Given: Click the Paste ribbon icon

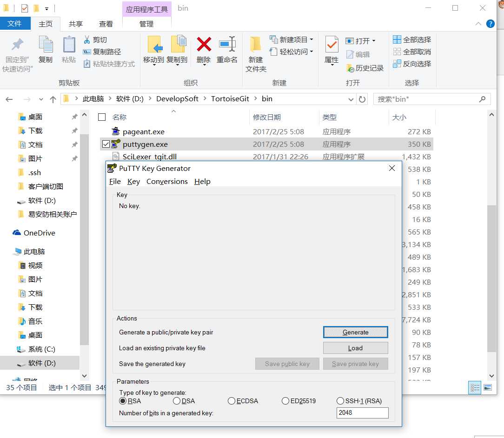Looking at the screenshot, I should (x=69, y=44).
